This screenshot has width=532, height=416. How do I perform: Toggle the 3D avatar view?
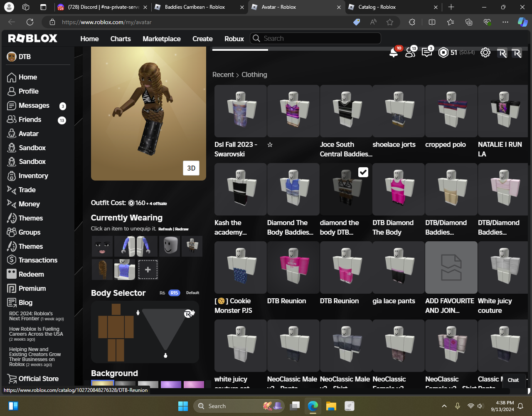(191, 168)
